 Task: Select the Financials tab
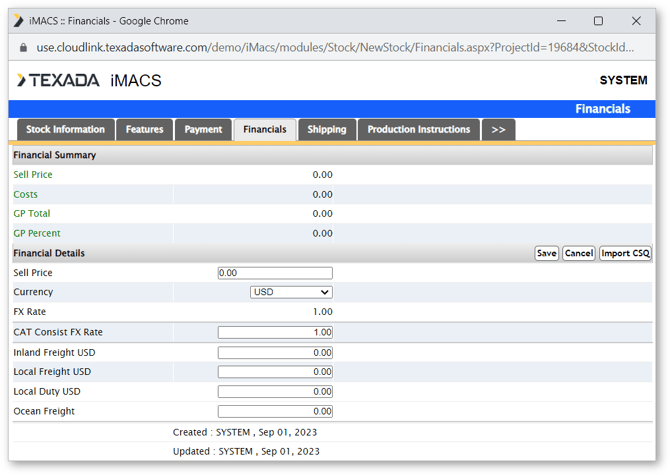pos(264,130)
